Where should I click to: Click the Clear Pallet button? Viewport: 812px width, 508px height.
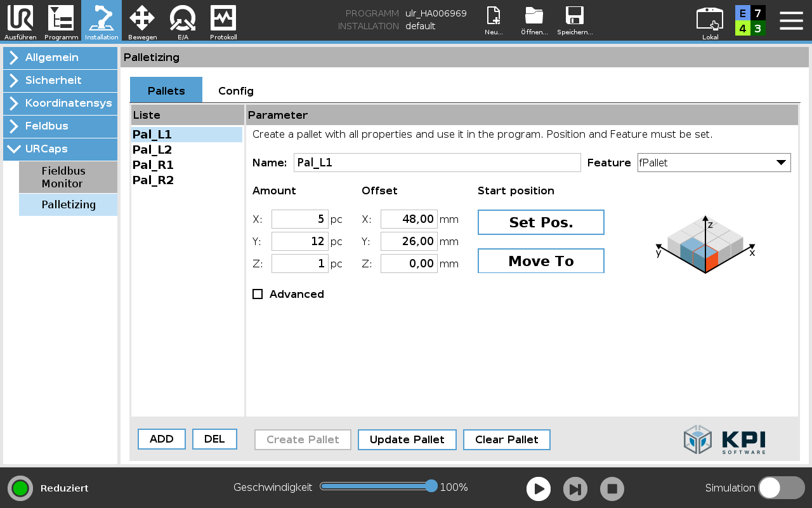coord(507,439)
